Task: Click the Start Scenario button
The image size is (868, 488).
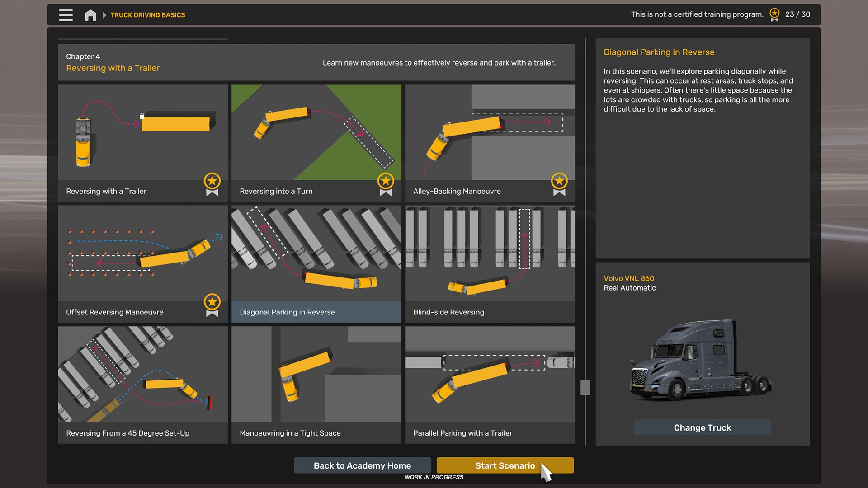Action: pyautogui.click(x=505, y=465)
